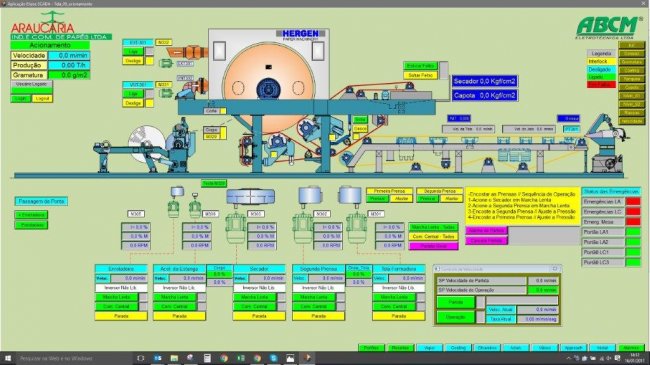Click the robot arm graphic at machine end
Image resolution: width=650 pixels, height=365 pixels.
coord(605,143)
